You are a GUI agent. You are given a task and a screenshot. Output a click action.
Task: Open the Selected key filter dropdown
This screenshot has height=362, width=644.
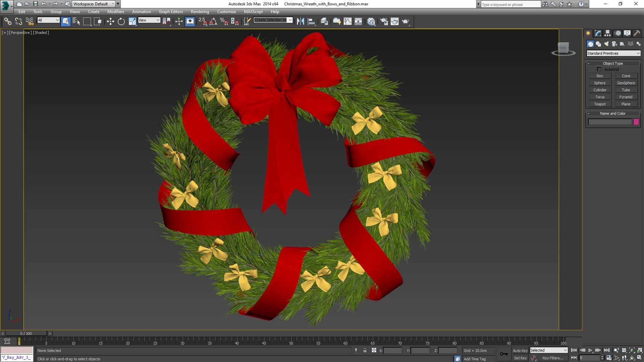(x=549, y=350)
